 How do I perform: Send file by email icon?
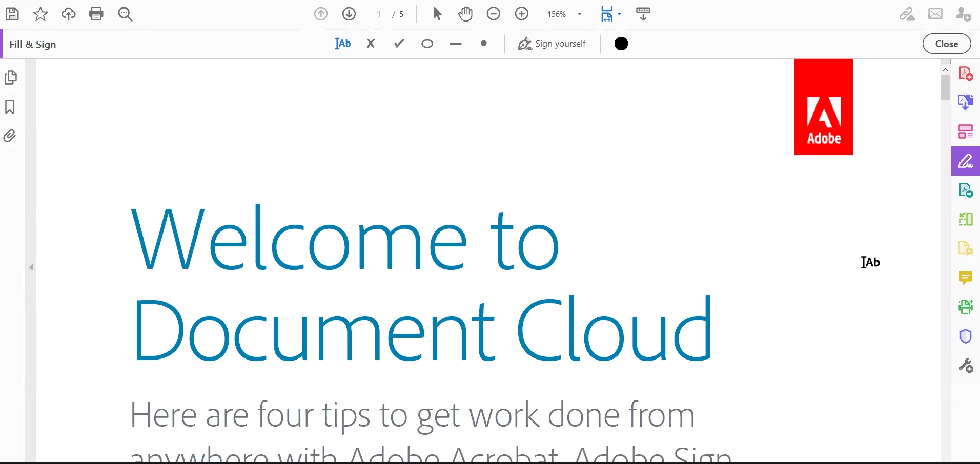pyautogui.click(x=935, y=14)
